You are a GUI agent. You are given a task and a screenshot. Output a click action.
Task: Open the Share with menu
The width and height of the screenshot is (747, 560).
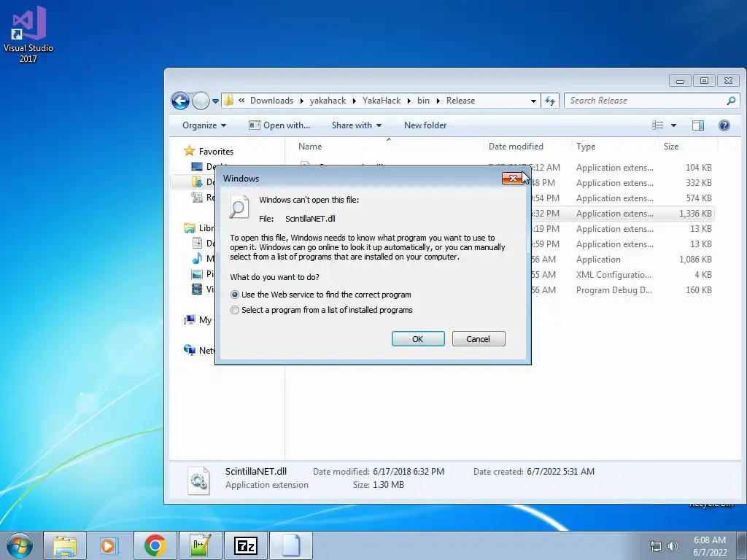356,125
